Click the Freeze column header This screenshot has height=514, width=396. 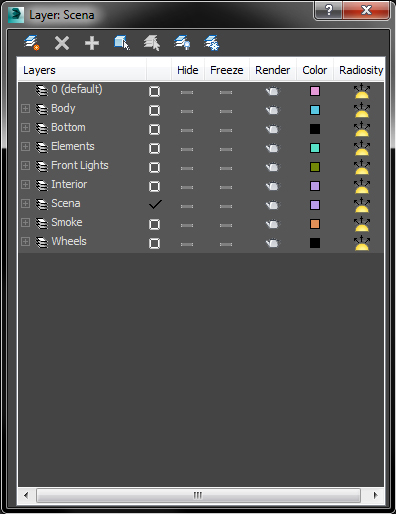[227, 70]
